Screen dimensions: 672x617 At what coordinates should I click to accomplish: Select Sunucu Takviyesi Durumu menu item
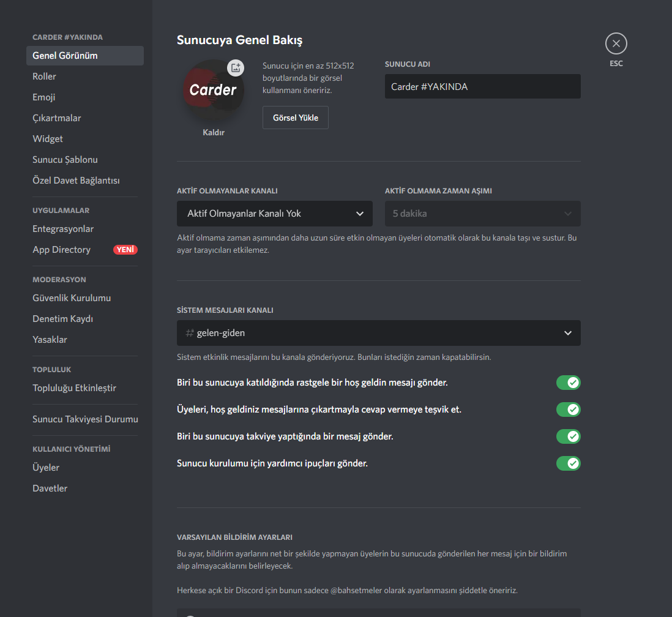coord(85,419)
